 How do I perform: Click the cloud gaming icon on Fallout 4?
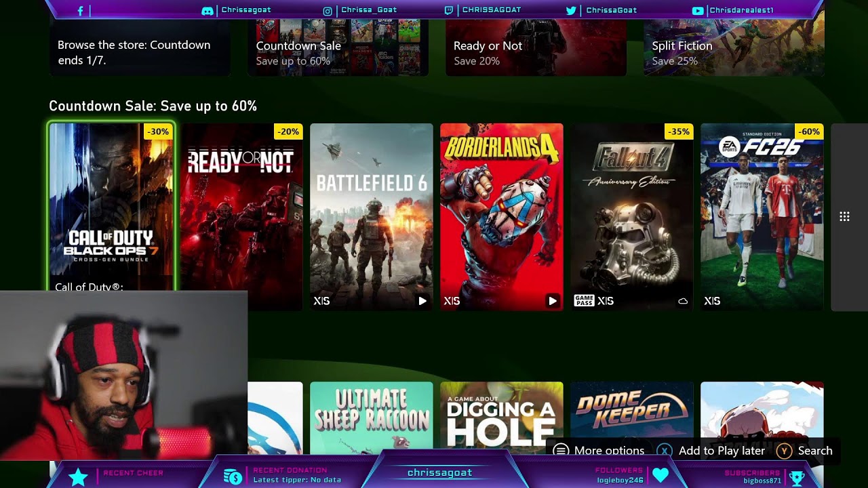point(683,301)
